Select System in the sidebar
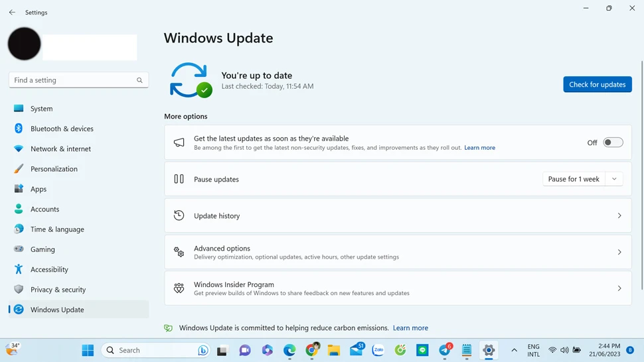This screenshot has height=362, width=644. tap(41, 109)
